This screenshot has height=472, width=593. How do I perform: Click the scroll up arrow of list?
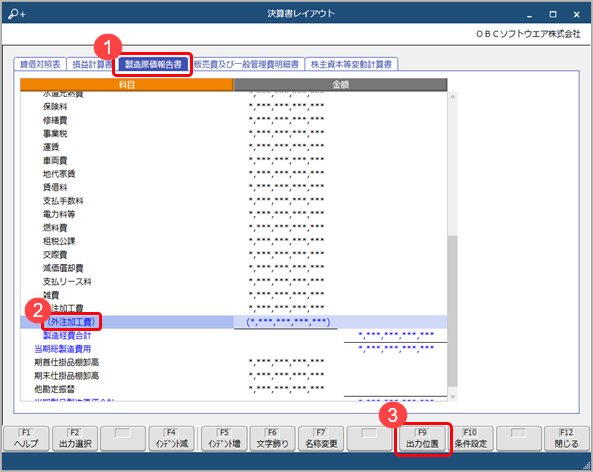[x=452, y=97]
